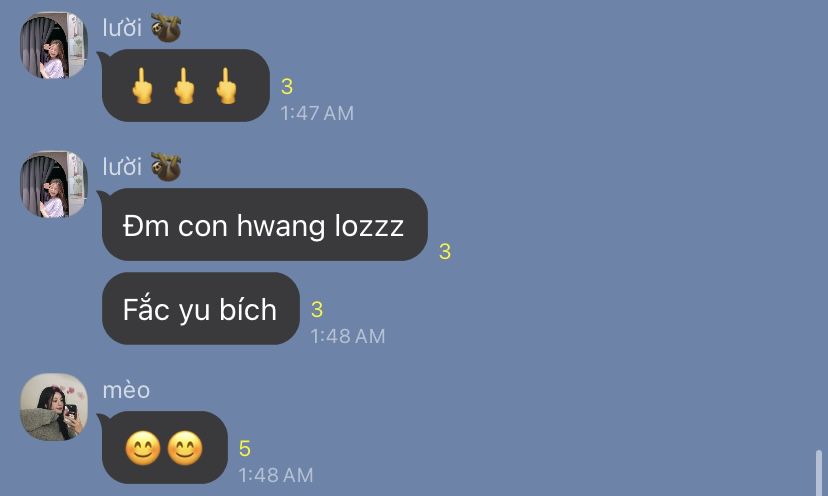The height and width of the screenshot is (496, 828).
Task: View read count 5 on mèo's message
Action: coord(244,448)
